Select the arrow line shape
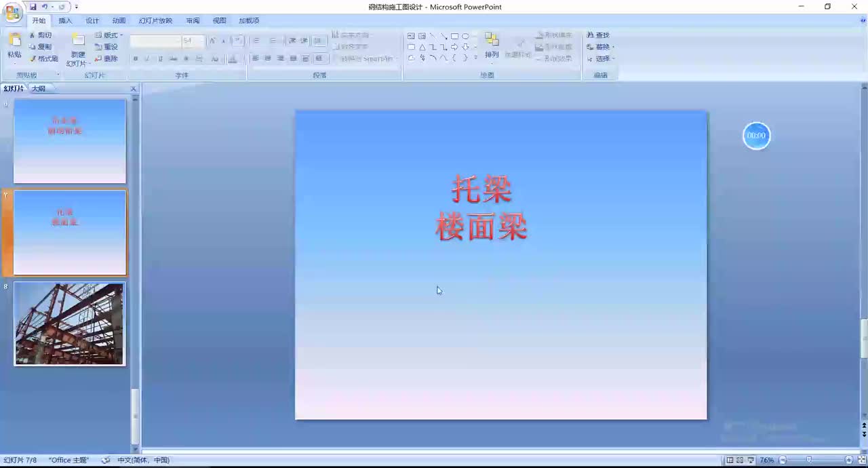This screenshot has height=468, width=868. click(x=443, y=36)
